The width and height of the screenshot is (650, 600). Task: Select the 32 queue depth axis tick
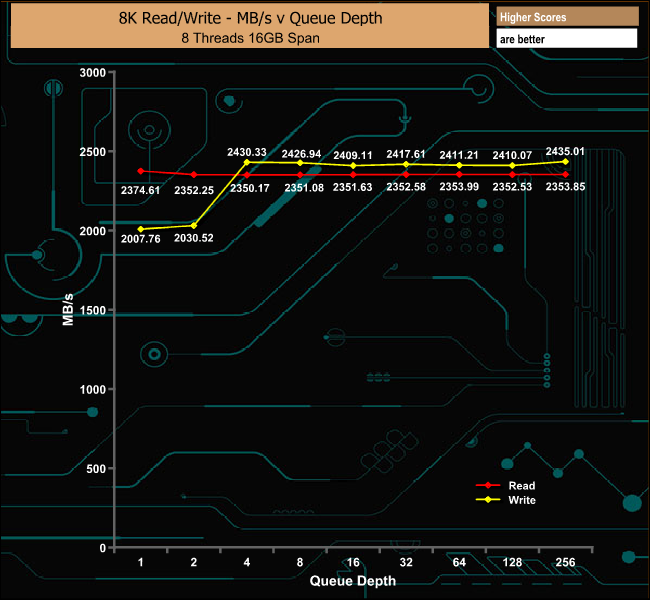click(x=406, y=563)
